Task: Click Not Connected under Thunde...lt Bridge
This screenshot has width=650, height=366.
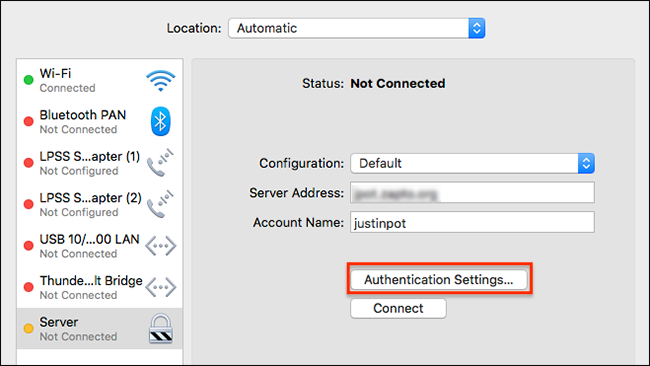Action: 78,295
